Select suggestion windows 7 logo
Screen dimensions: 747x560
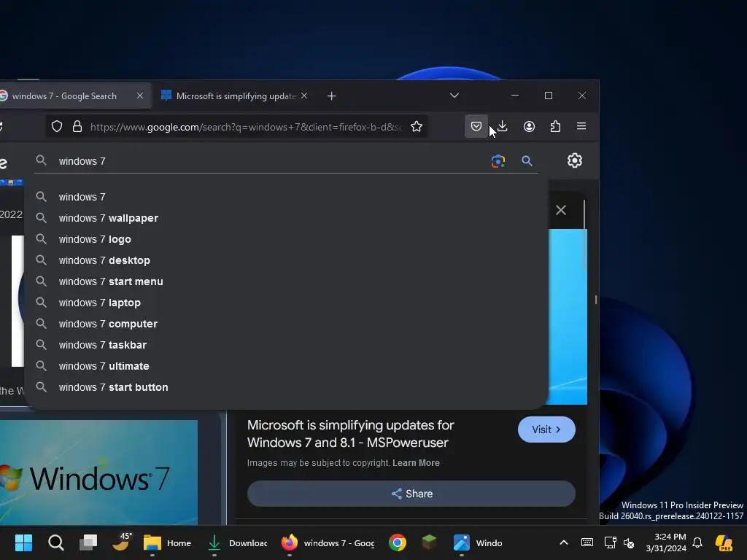tap(286, 239)
